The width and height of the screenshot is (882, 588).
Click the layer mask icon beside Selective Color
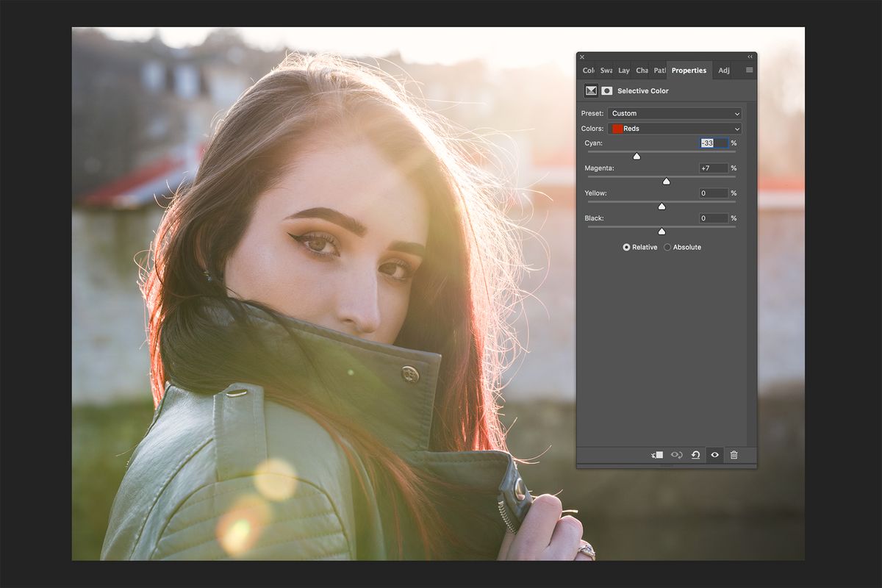coord(606,90)
